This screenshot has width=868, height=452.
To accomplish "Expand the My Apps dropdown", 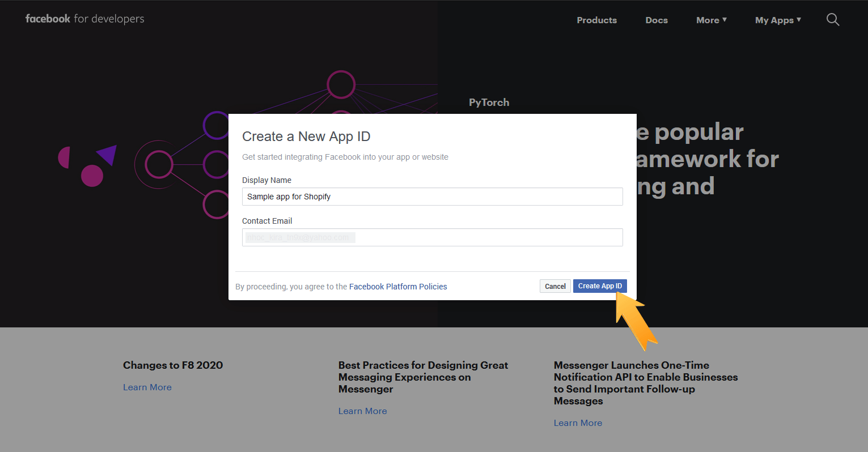I will pos(778,20).
